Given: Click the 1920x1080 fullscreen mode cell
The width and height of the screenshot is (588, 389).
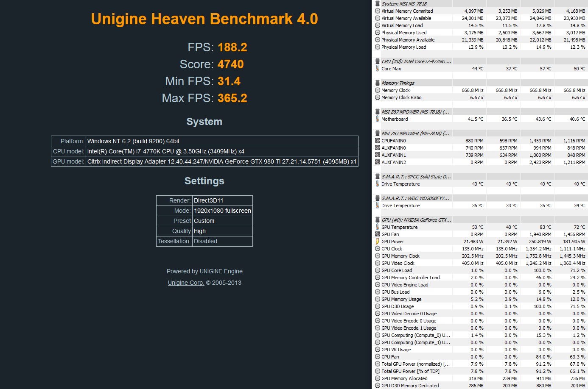Looking at the screenshot, I should point(222,211).
